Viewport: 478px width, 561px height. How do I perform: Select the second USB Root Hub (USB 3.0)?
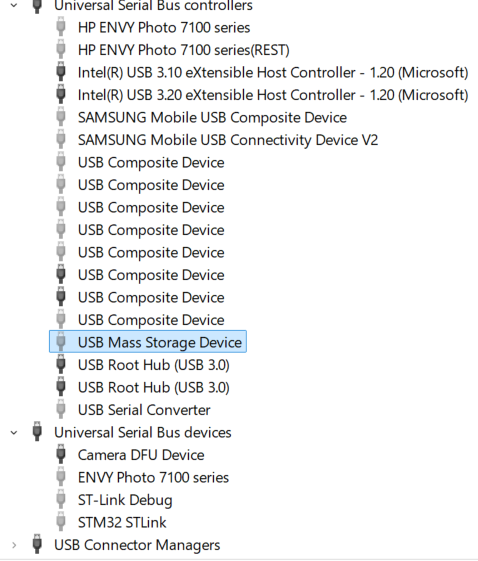click(154, 387)
